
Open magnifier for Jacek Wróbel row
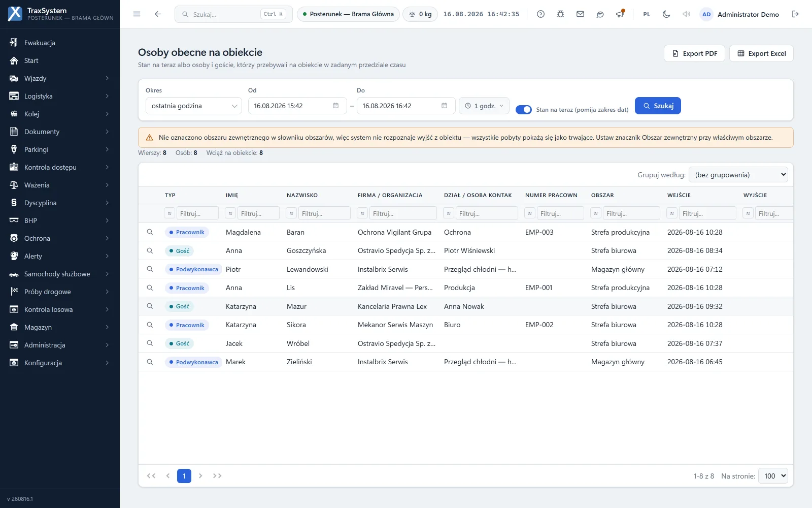[150, 343]
